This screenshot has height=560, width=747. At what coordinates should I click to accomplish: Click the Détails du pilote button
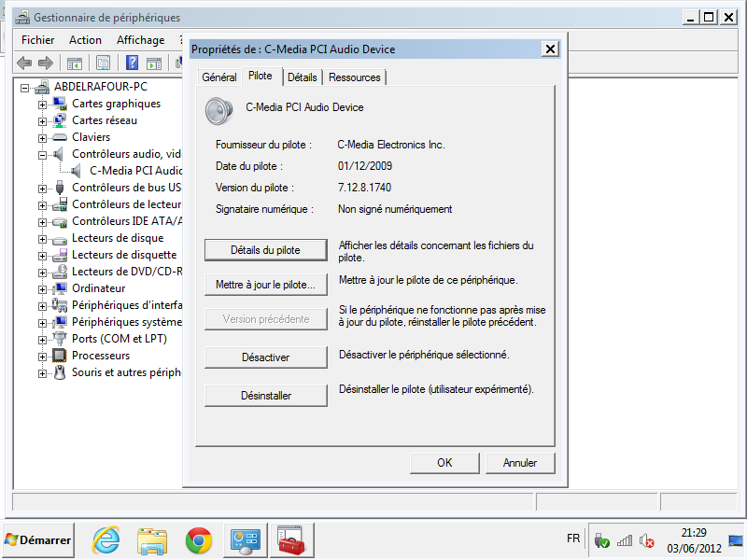(x=266, y=250)
